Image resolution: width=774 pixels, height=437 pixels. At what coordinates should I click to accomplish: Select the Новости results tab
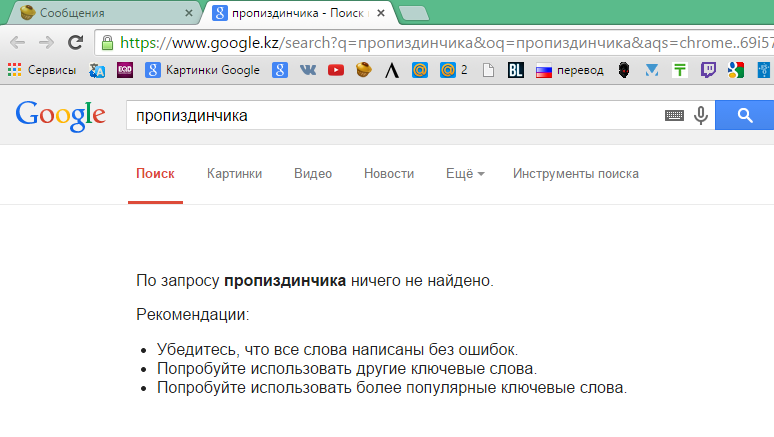click(x=389, y=174)
